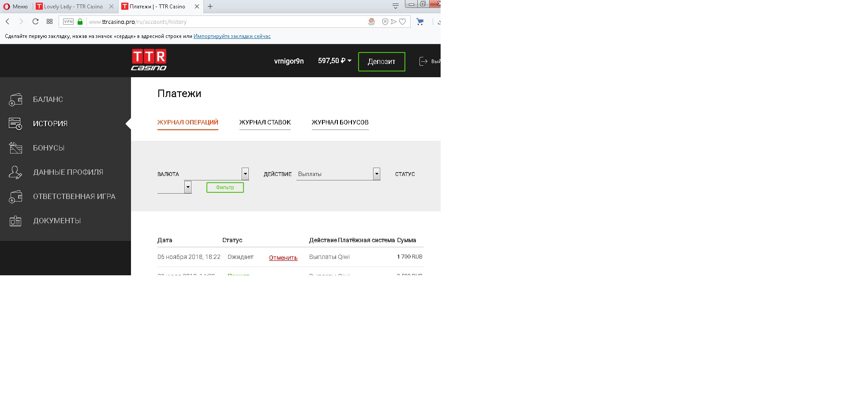Image resolution: width=868 pixels, height=420 pixels.
Task: Click the TTR Casino logo
Action: [x=149, y=60]
